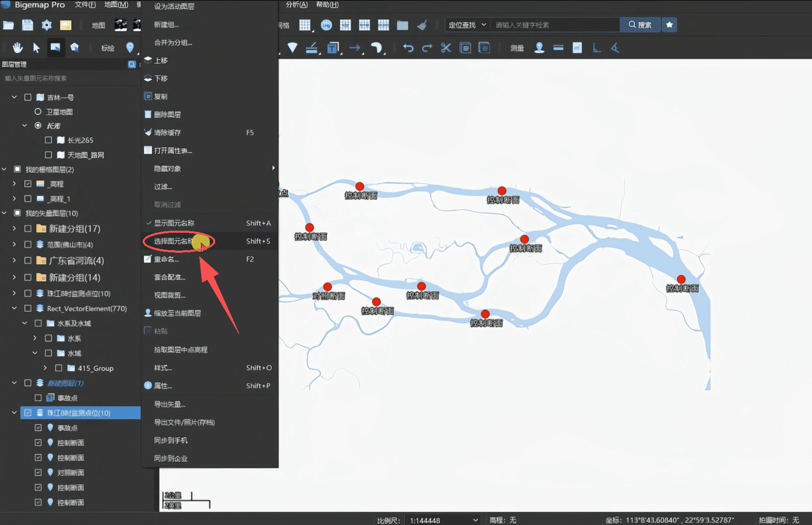The image size is (812, 525).
Task: Click the broom clear icon in toolbar
Action: pos(422,25)
